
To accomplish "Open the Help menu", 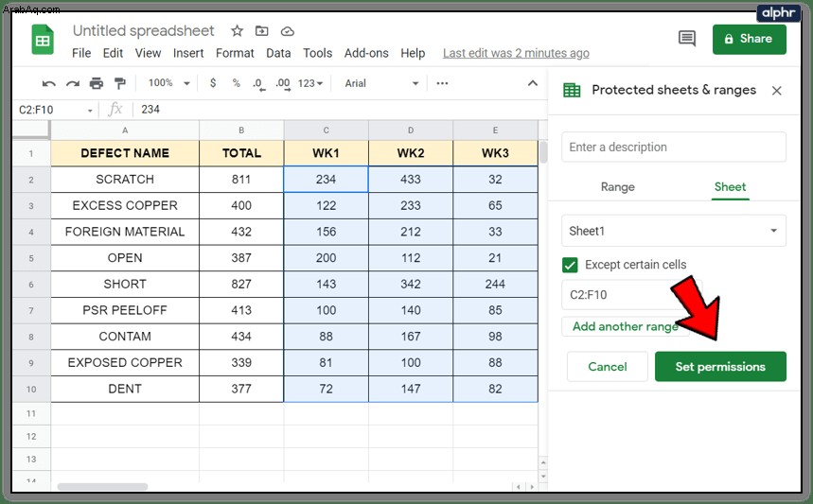I will (x=413, y=53).
